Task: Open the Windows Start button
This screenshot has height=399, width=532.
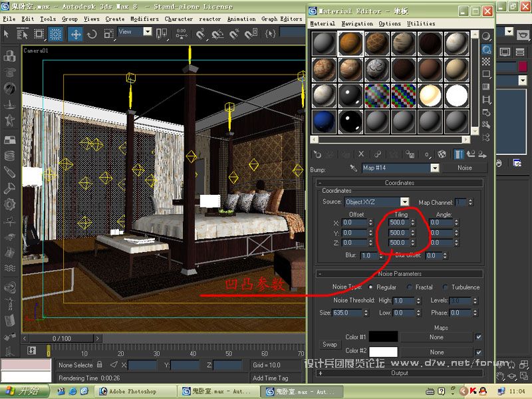Action: pyautogui.click(x=24, y=391)
